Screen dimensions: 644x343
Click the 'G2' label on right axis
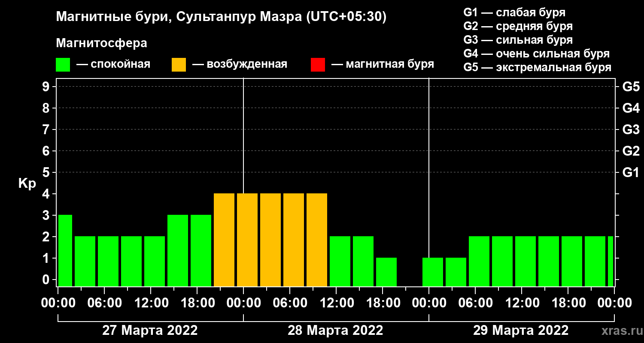pyautogui.click(x=631, y=151)
